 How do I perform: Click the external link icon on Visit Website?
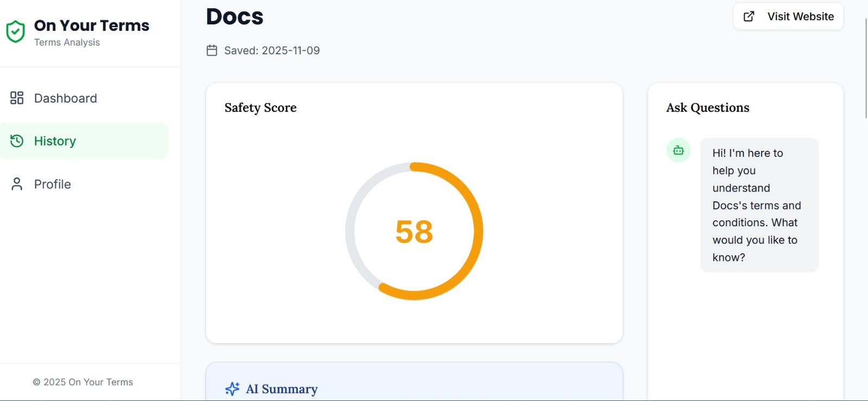pyautogui.click(x=749, y=16)
